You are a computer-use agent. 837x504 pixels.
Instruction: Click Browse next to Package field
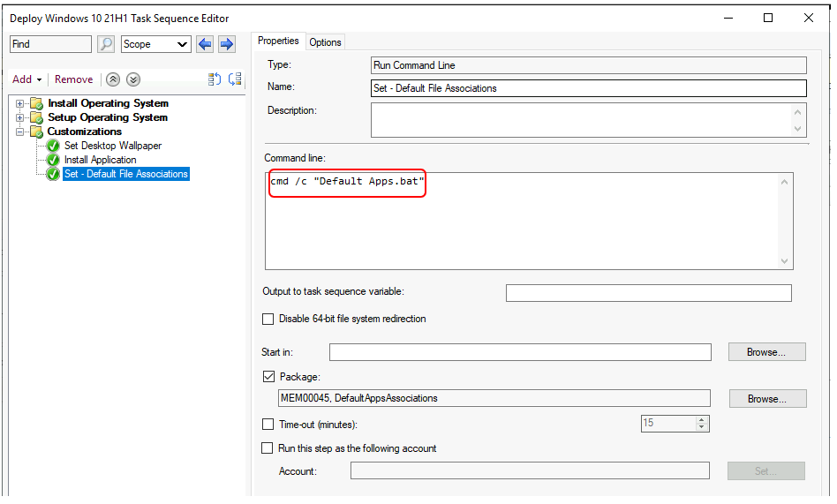(766, 399)
